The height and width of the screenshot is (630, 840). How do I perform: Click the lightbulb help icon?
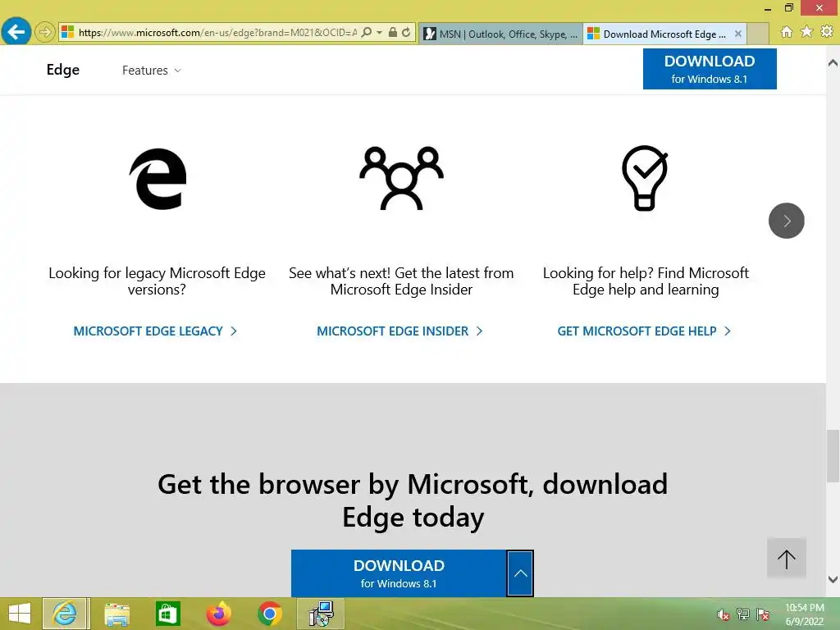pos(645,178)
